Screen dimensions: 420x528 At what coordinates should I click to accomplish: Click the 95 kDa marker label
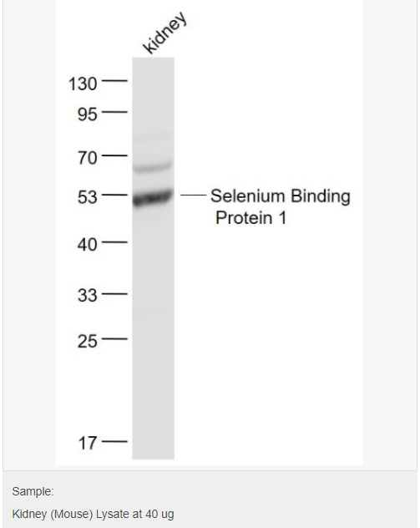[88, 114]
